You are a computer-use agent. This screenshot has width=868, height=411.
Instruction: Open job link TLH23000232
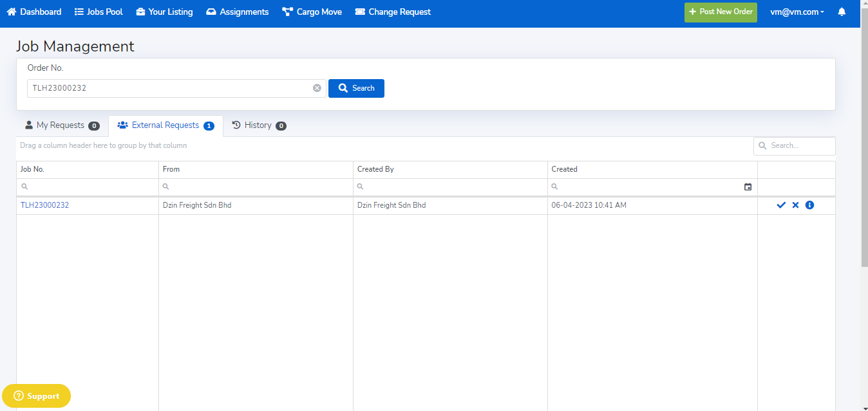pos(44,205)
